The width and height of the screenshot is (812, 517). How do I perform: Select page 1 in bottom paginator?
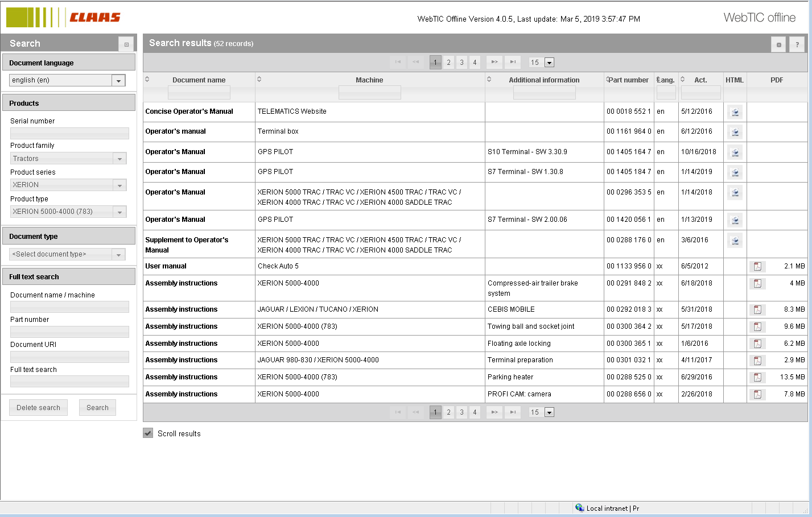(x=435, y=412)
